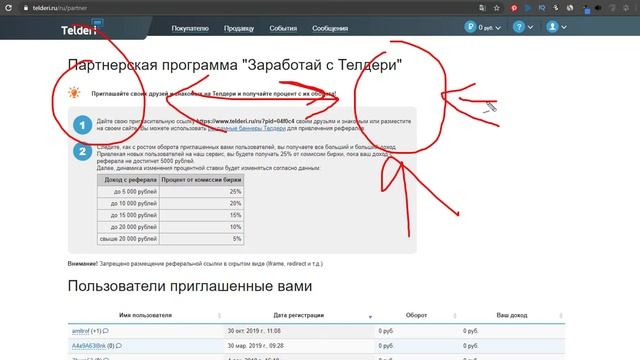This screenshot has width=640, height=360.
Task: Open the Продавцу menu
Action: [239, 29]
